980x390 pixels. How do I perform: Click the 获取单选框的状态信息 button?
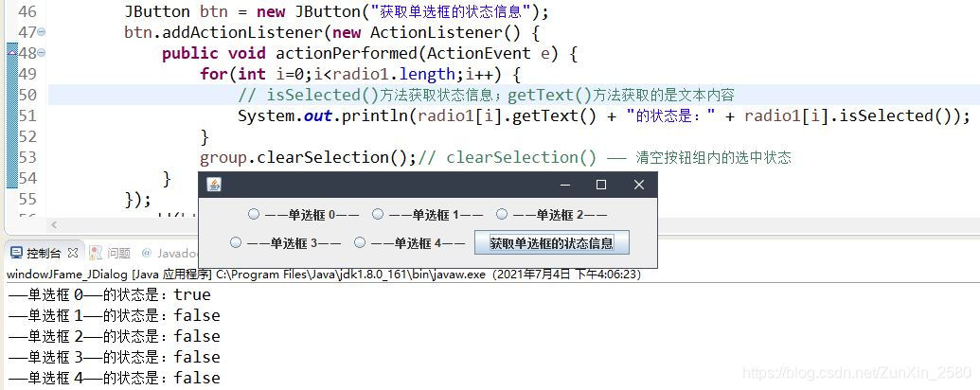pos(551,243)
